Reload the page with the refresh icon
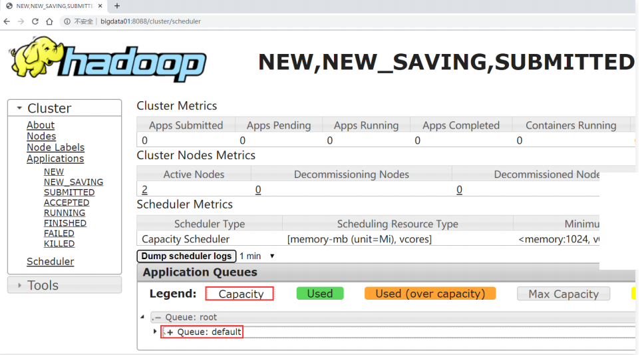This screenshot has width=644, height=355. (x=35, y=21)
